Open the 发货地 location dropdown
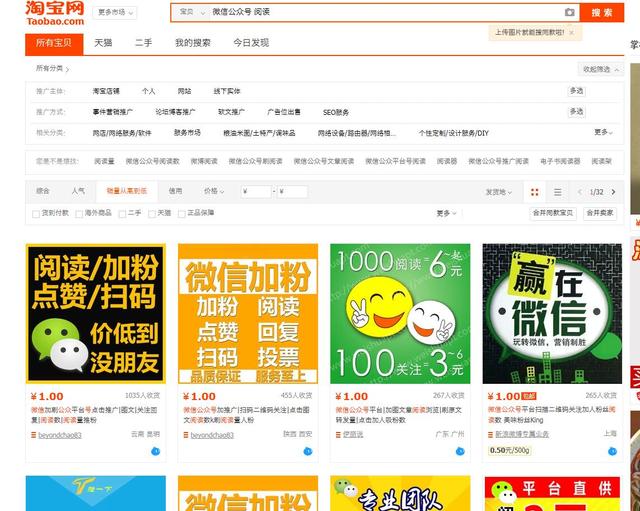 pos(498,192)
